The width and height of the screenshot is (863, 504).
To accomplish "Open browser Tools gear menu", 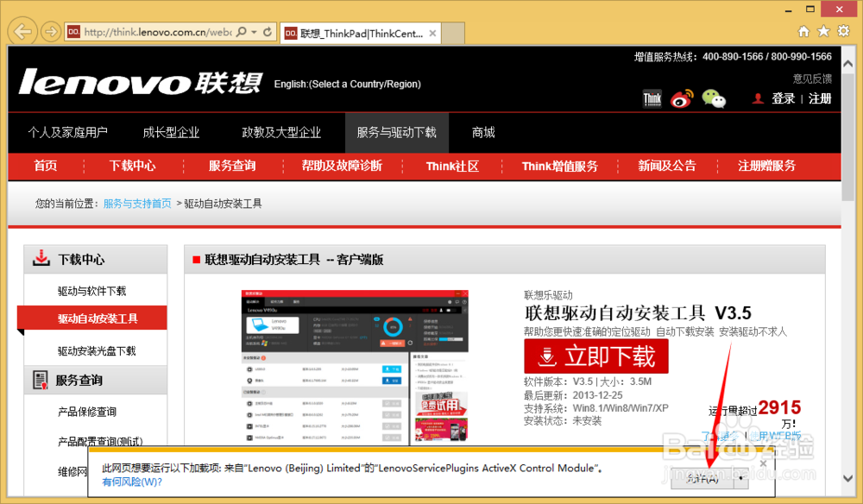I will click(843, 31).
